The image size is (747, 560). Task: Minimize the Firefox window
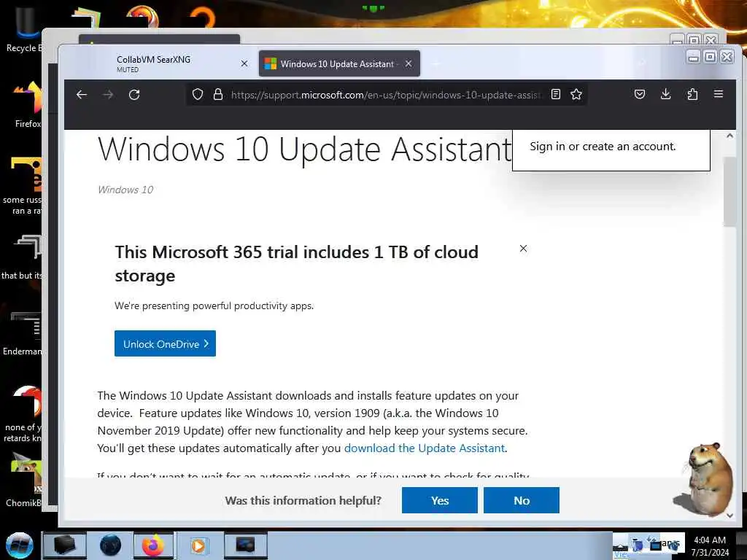694,57
